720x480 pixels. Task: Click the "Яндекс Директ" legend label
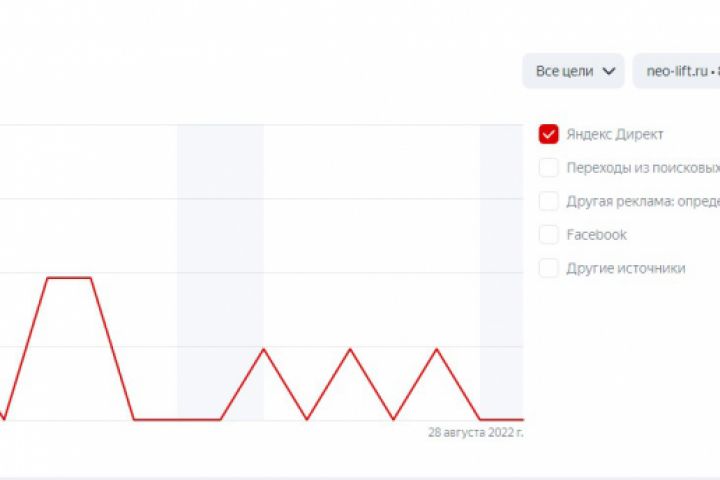pos(614,134)
